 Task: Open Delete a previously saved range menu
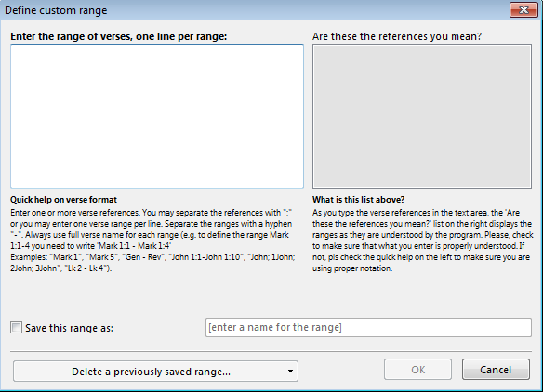click(155, 372)
